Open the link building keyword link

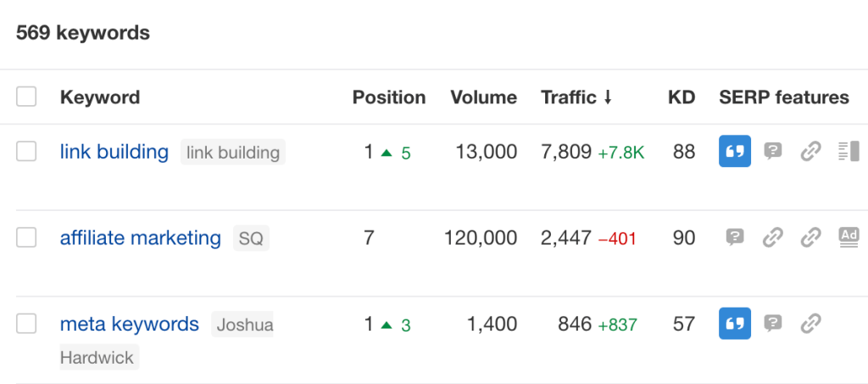tap(114, 153)
